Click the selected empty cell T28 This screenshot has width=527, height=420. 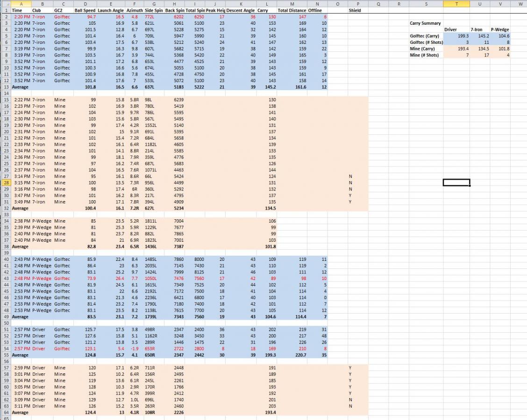click(456, 182)
